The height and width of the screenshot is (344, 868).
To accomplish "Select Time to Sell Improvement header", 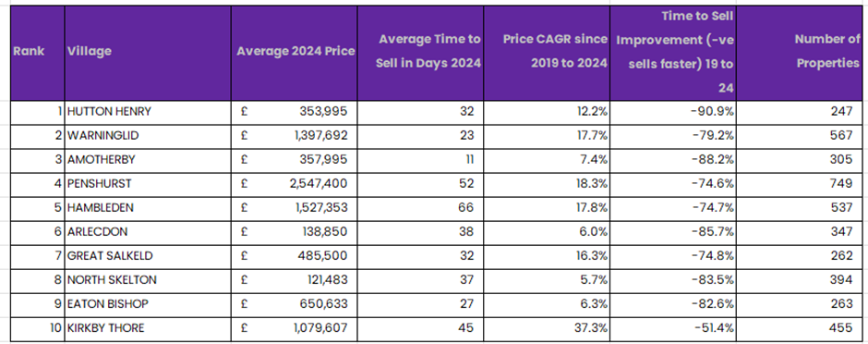I will click(673, 54).
